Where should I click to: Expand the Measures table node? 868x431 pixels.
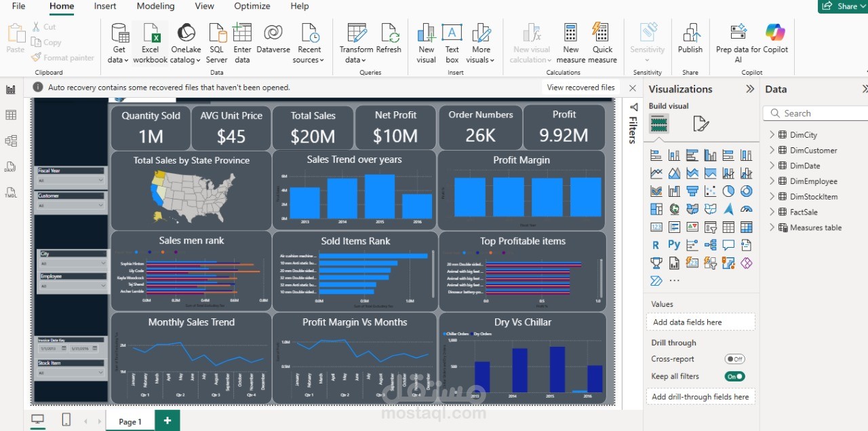772,227
